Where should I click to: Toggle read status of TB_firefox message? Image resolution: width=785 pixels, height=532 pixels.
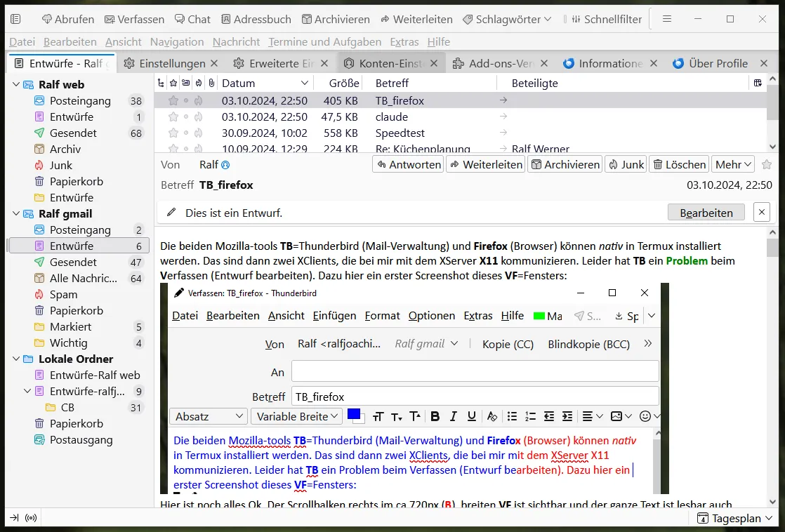click(x=186, y=100)
